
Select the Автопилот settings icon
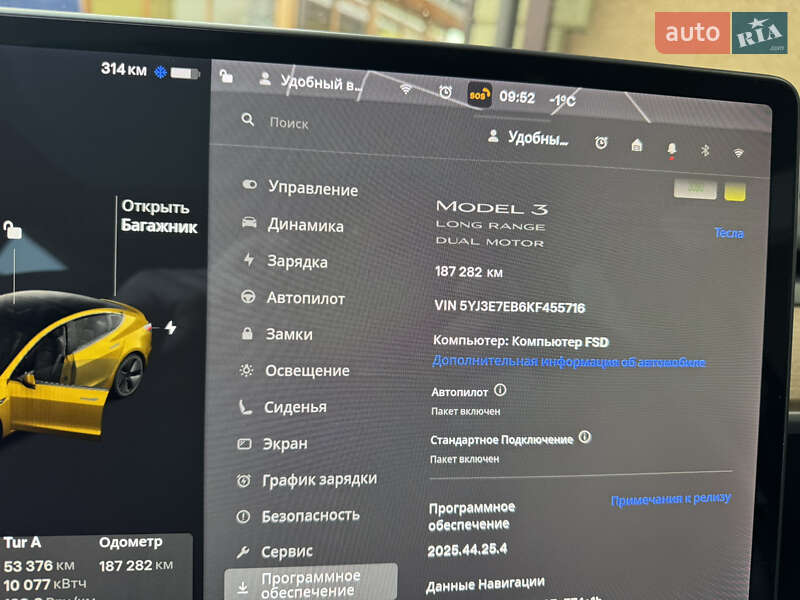249,298
